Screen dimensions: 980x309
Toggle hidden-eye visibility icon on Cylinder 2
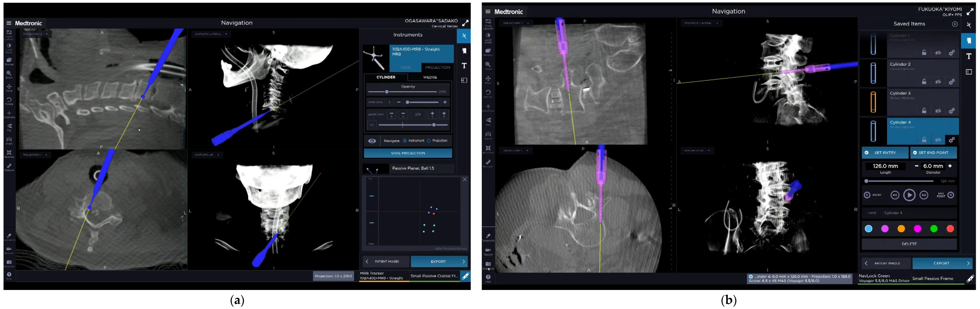pos(938,82)
